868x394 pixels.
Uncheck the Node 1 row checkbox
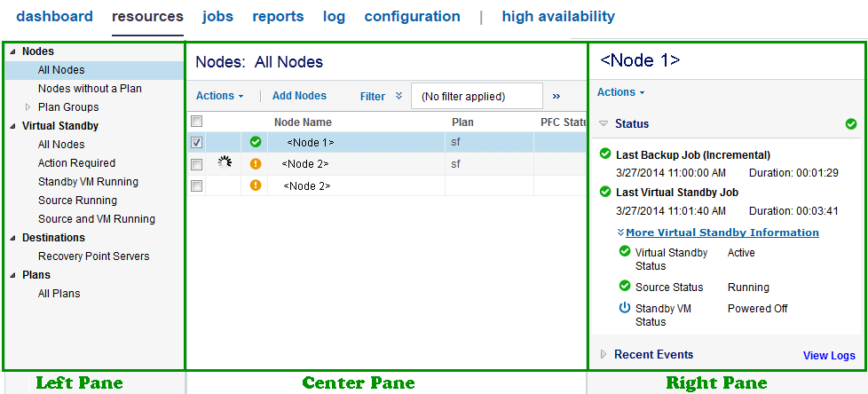coord(197,142)
